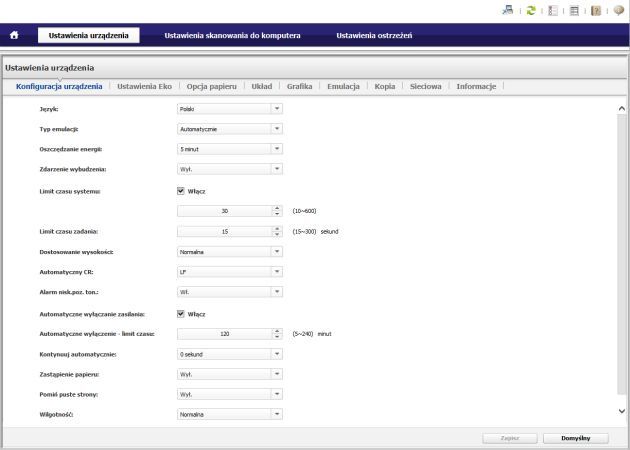Toggle Automatyczne wyłączanie zasilania Włącz checkbox
The image size is (630, 450).
pyautogui.click(x=181, y=314)
